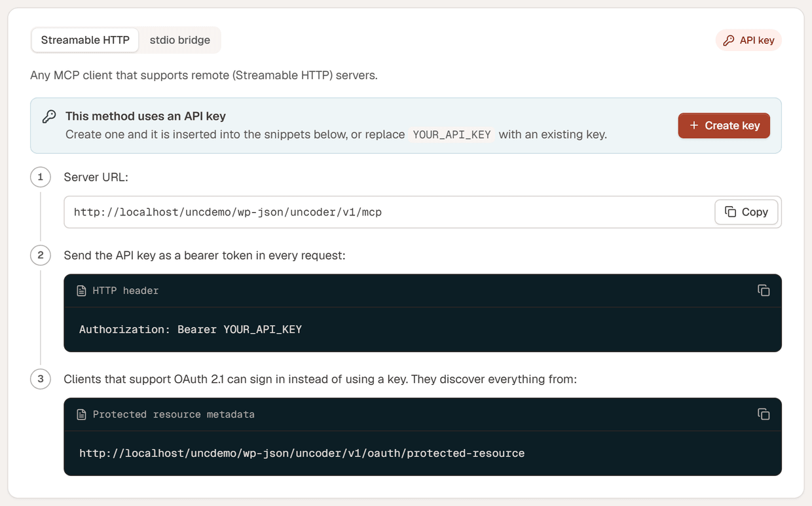Click the Authorization: Bearer YOUR_API_KEY code line
The height and width of the screenshot is (506, 812).
click(191, 329)
